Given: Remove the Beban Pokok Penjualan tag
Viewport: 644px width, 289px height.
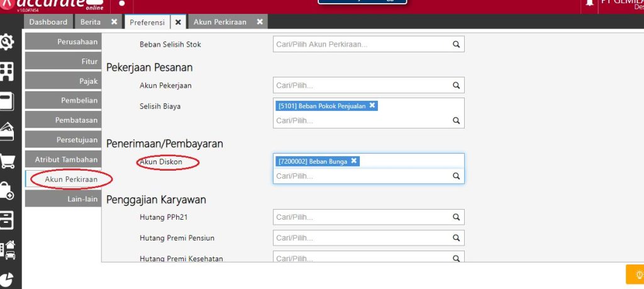Looking at the screenshot, I should coord(372,106).
